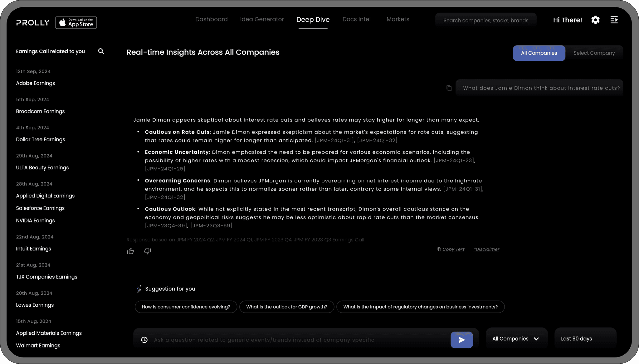Open NVIDIA Earnings in sidebar
The height and width of the screenshot is (364, 639).
point(35,221)
